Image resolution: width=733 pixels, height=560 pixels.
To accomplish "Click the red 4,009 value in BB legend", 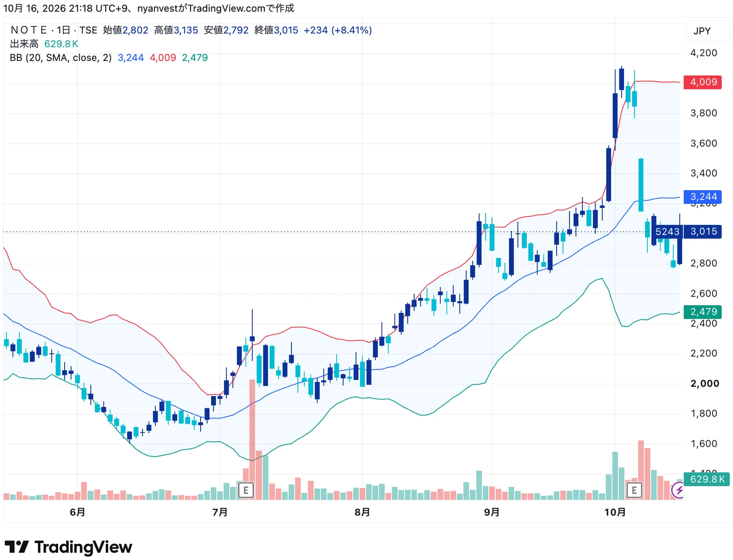I will pyautogui.click(x=163, y=58).
